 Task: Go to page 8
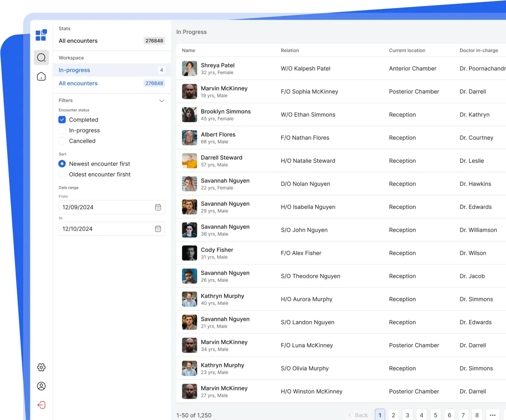(477, 415)
